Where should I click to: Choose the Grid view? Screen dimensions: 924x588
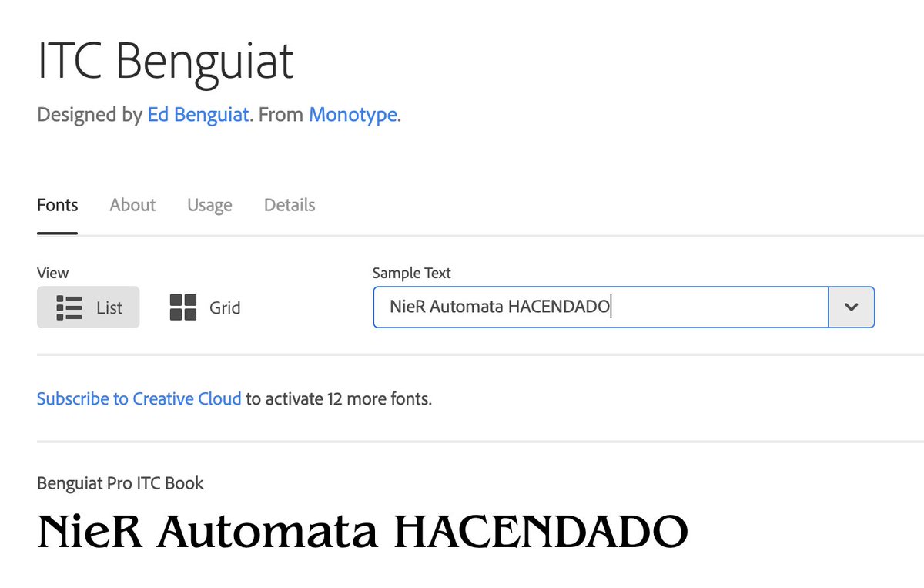point(205,307)
